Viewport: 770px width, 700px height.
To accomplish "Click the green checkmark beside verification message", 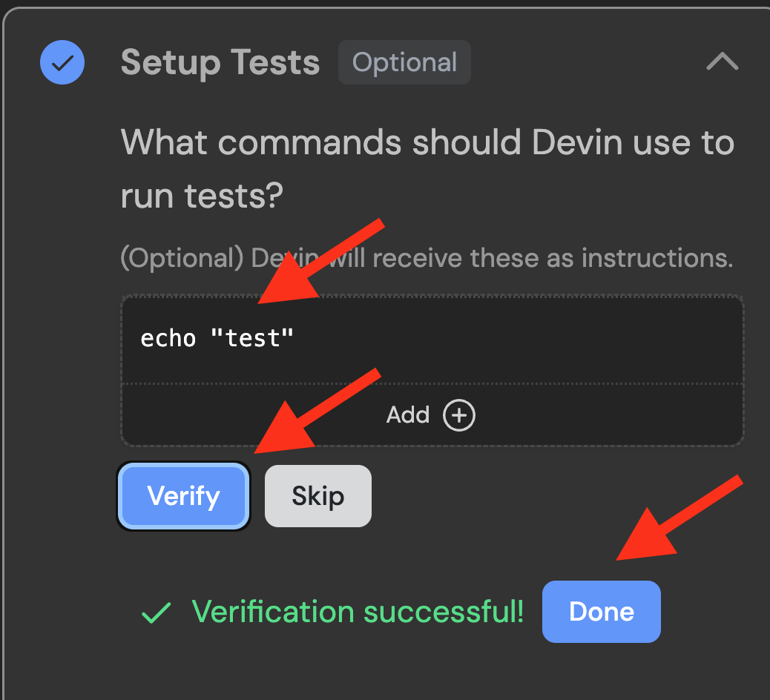I will click(156, 612).
